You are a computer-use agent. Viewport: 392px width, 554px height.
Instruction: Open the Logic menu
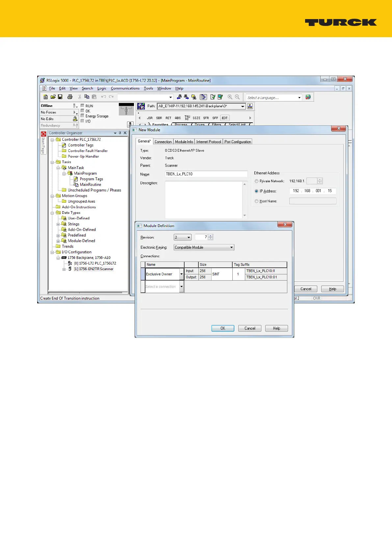(102, 88)
